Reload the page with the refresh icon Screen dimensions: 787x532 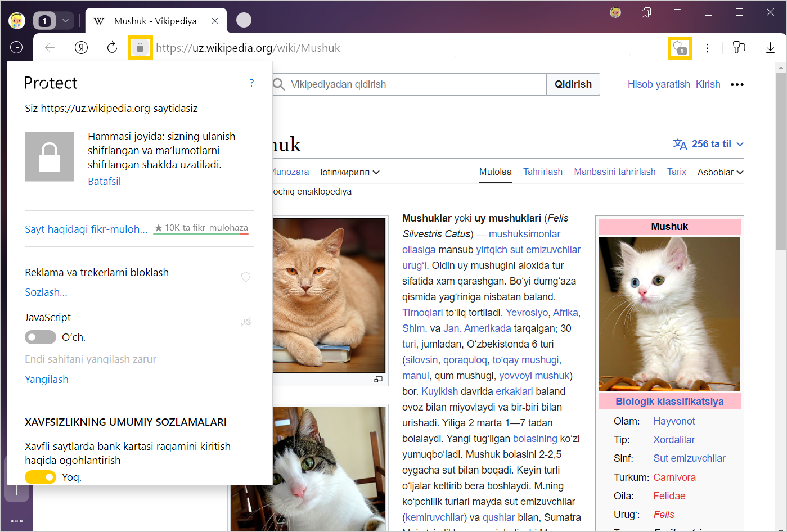pyautogui.click(x=112, y=48)
